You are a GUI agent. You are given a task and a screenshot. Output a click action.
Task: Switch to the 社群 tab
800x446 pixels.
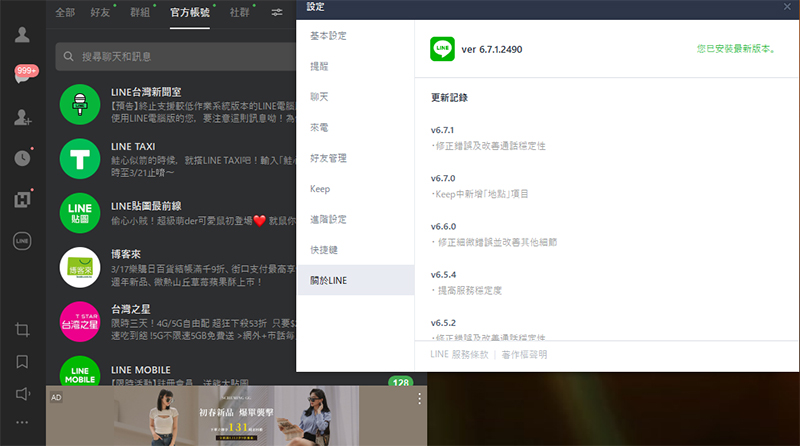239,12
